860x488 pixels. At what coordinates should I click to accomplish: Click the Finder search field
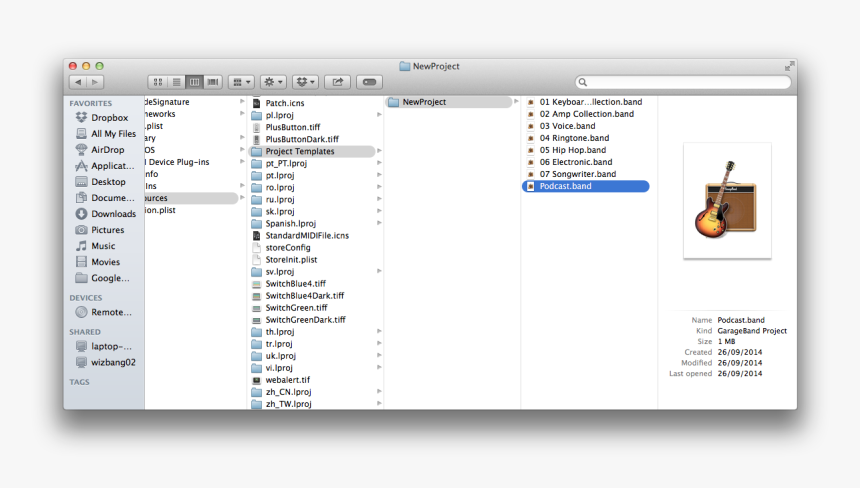click(x=683, y=82)
